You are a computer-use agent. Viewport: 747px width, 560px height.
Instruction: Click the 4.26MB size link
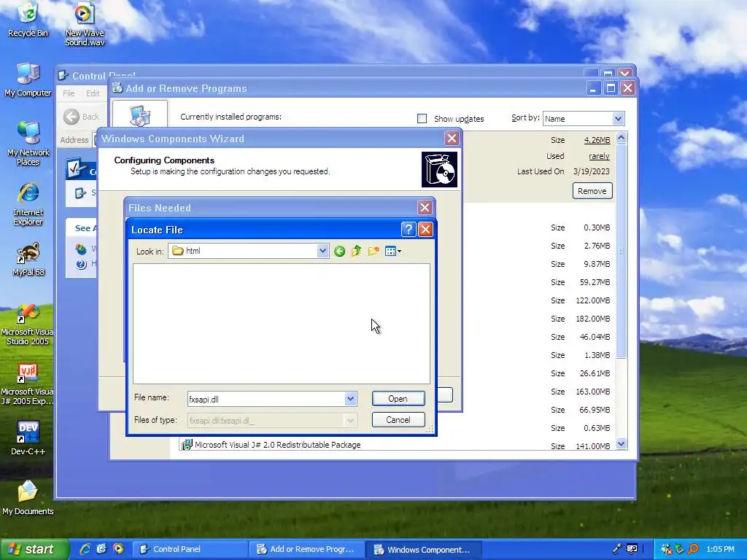pyautogui.click(x=597, y=140)
